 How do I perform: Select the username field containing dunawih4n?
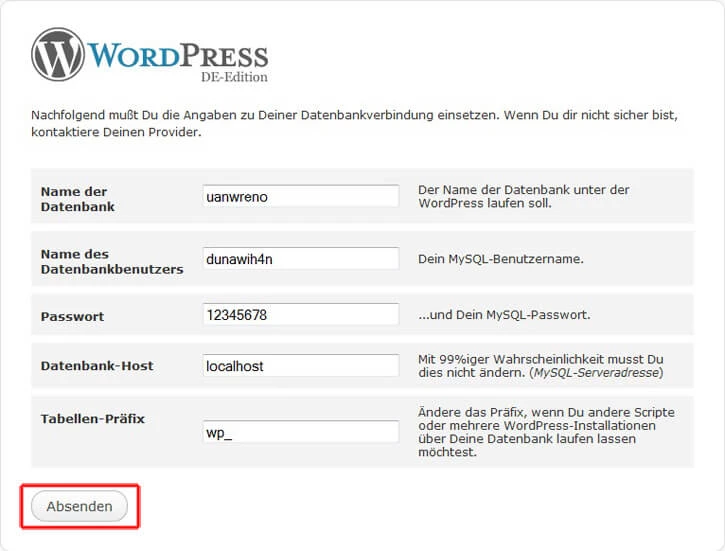300,259
